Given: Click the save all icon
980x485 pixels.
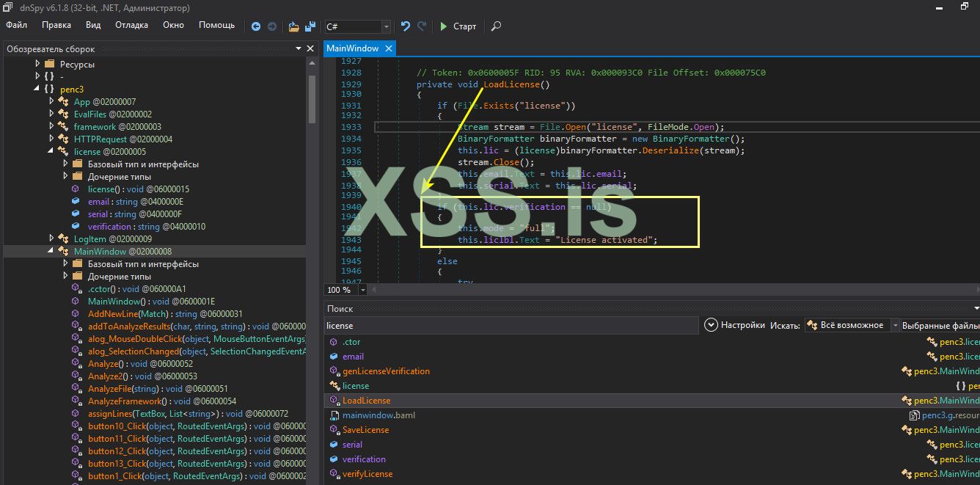Looking at the screenshot, I should 310,26.
